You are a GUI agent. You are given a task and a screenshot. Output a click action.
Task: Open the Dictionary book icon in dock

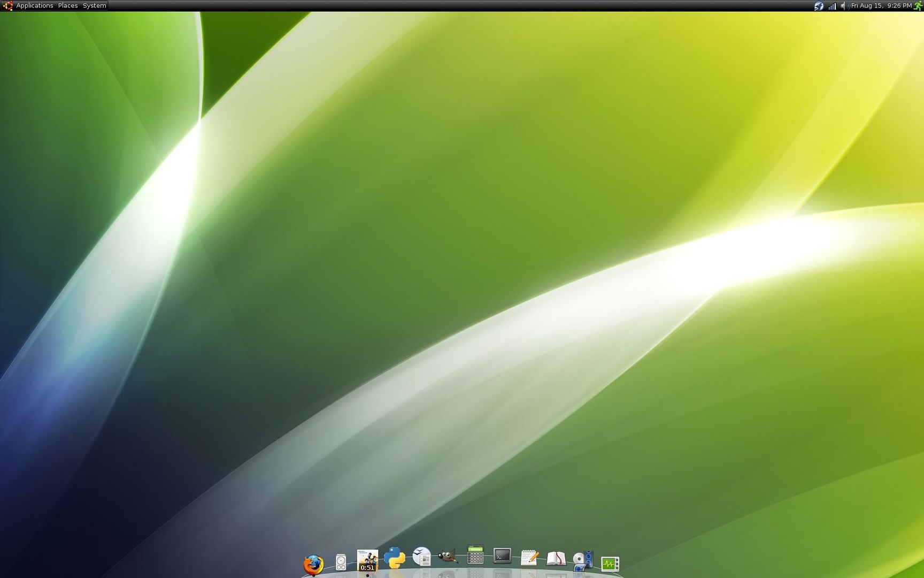pos(556,559)
